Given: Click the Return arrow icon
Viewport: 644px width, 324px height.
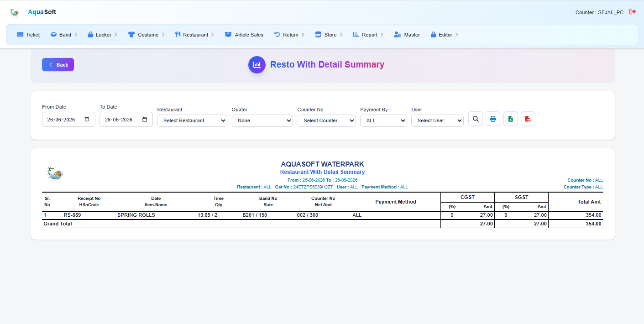Looking at the screenshot, I should [277, 35].
